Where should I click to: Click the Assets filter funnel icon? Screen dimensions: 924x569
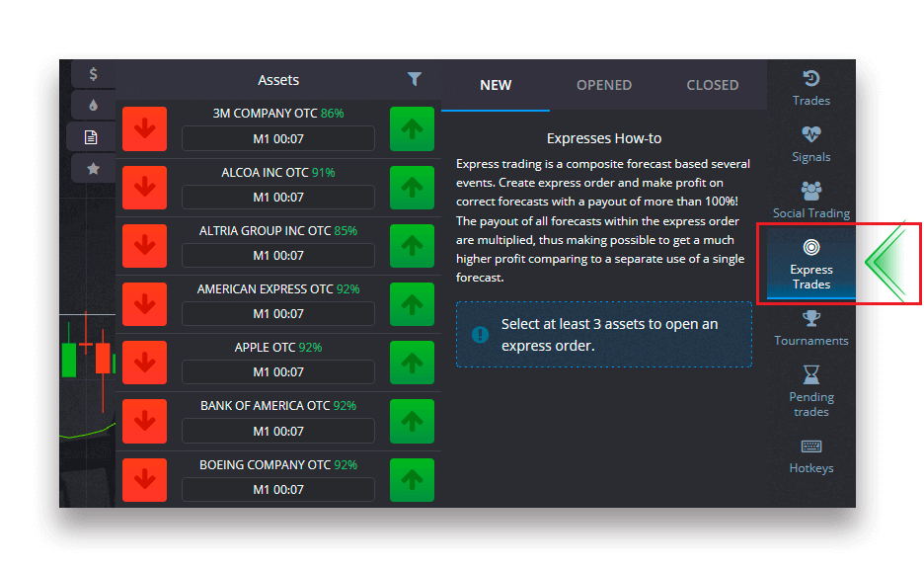(x=415, y=79)
